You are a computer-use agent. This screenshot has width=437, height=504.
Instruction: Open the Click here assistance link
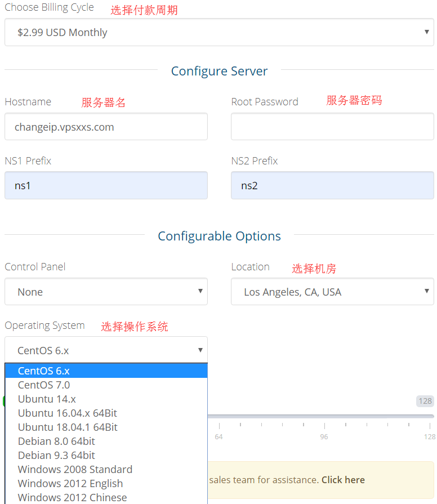(x=343, y=480)
